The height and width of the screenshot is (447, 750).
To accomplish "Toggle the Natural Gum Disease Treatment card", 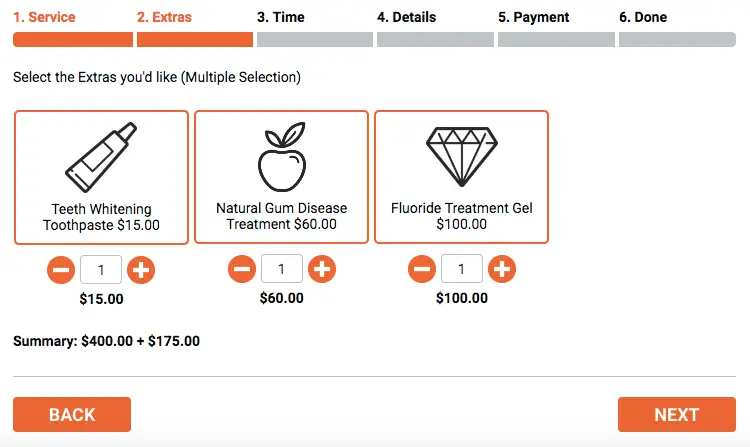I will 282,177.
